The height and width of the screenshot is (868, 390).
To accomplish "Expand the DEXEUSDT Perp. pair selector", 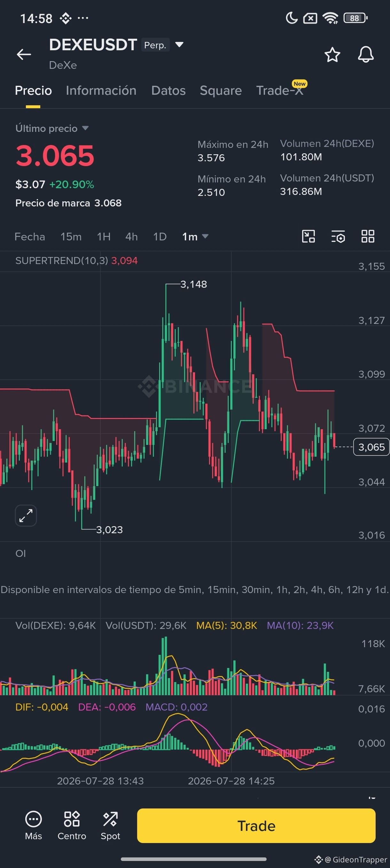I will click(179, 44).
